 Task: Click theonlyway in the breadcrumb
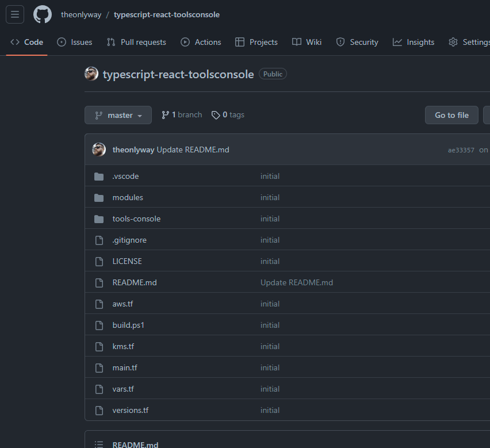(81, 14)
